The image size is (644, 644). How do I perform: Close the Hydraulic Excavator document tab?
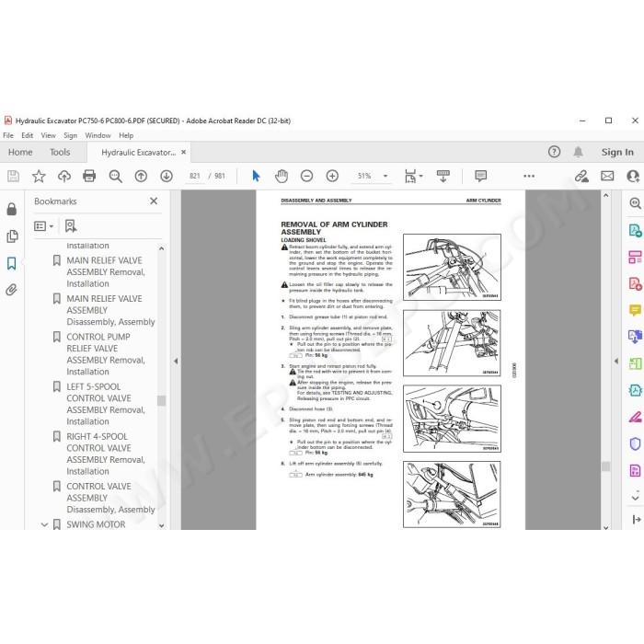(184, 152)
